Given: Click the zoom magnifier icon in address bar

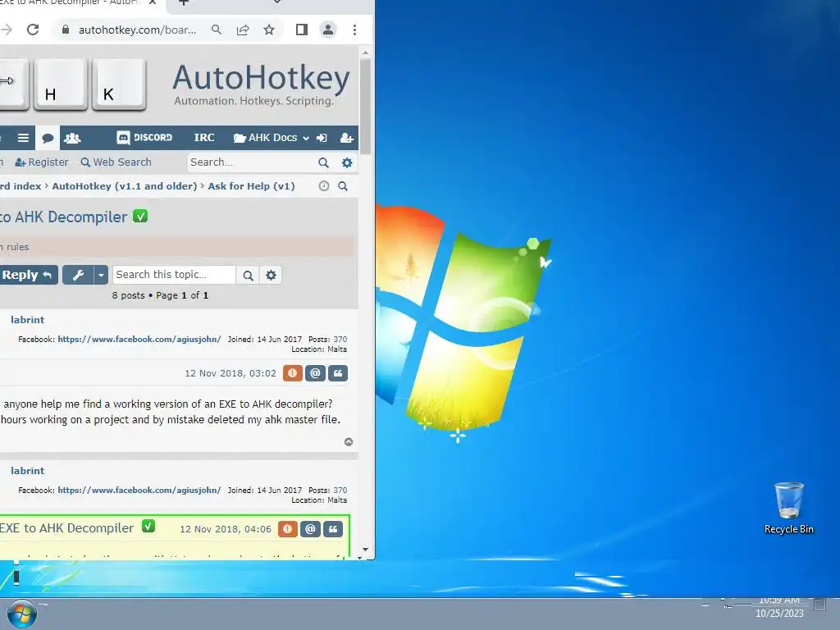Looking at the screenshot, I should [x=217, y=30].
